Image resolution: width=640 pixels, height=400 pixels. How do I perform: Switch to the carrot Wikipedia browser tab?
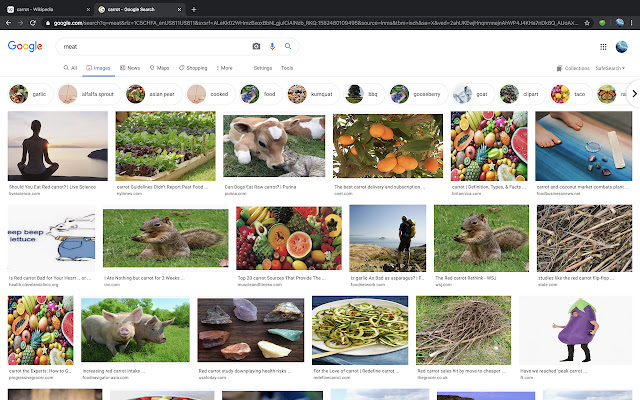tap(38, 8)
